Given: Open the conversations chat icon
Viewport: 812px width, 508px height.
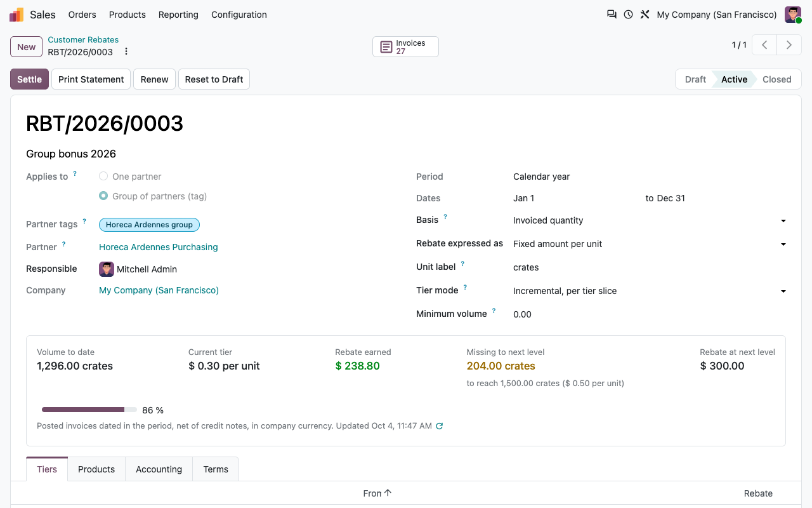Looking at the screenshot, I should tap(612, 14).
